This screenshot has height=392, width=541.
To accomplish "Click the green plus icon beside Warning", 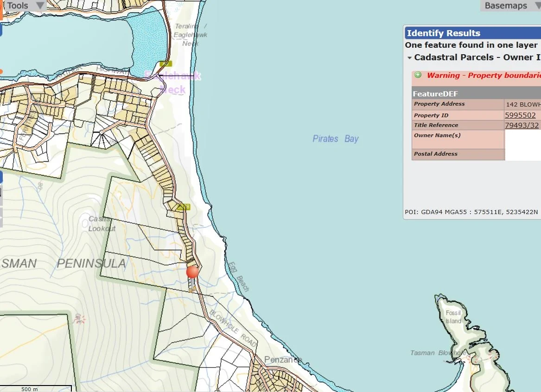I will [x=418, y=75].
